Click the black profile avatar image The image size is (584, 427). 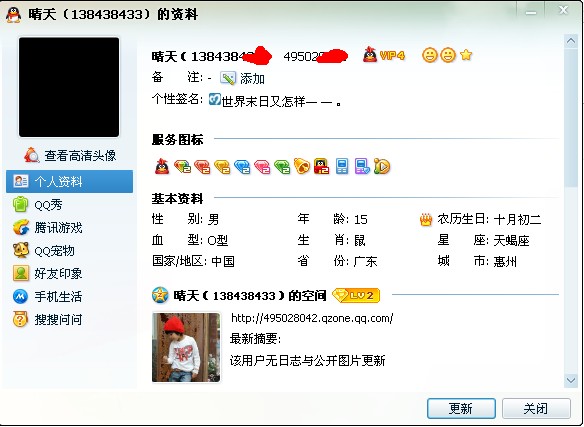click(x=69, y=87)
